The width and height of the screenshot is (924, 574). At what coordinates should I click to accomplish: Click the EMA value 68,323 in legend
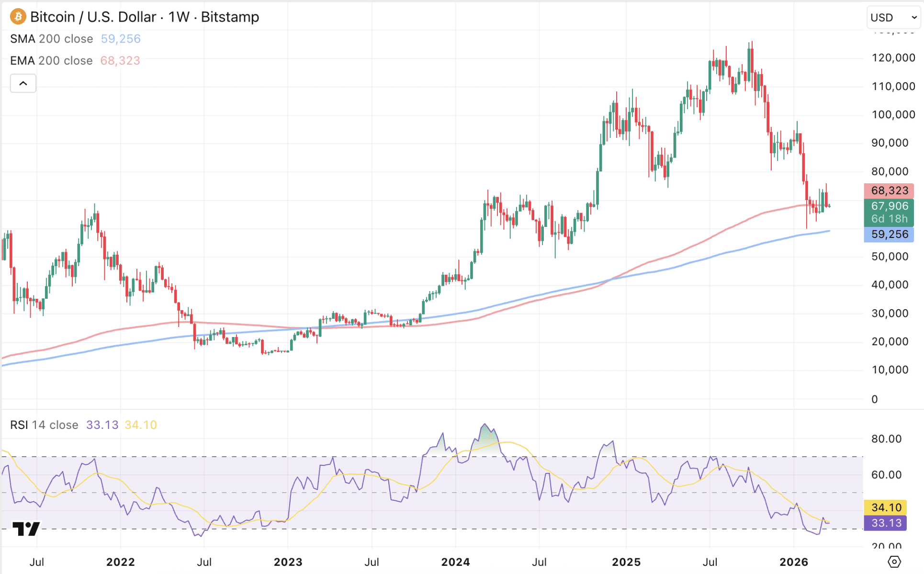pos(120,61)
